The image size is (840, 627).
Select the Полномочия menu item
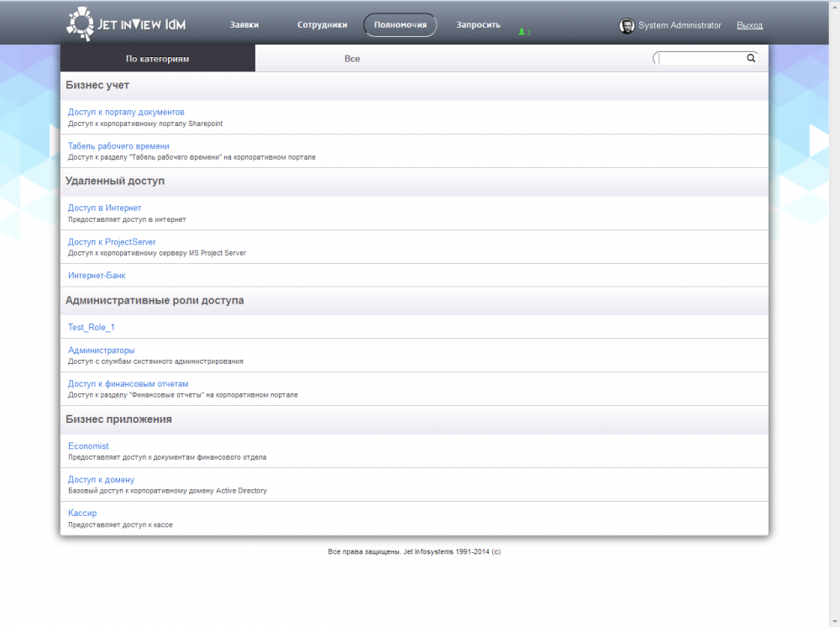point(400,24)
